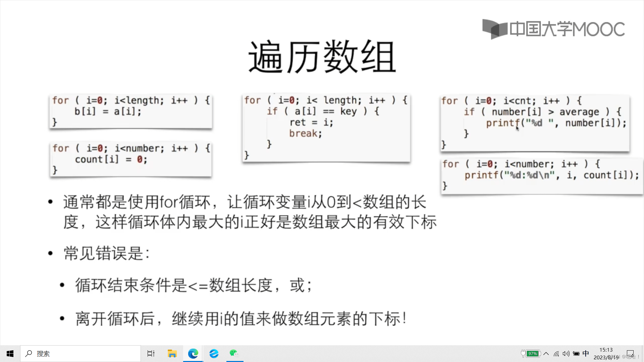
Task: Click the bullet text 常见错误是:
Action: pos(107,253)
